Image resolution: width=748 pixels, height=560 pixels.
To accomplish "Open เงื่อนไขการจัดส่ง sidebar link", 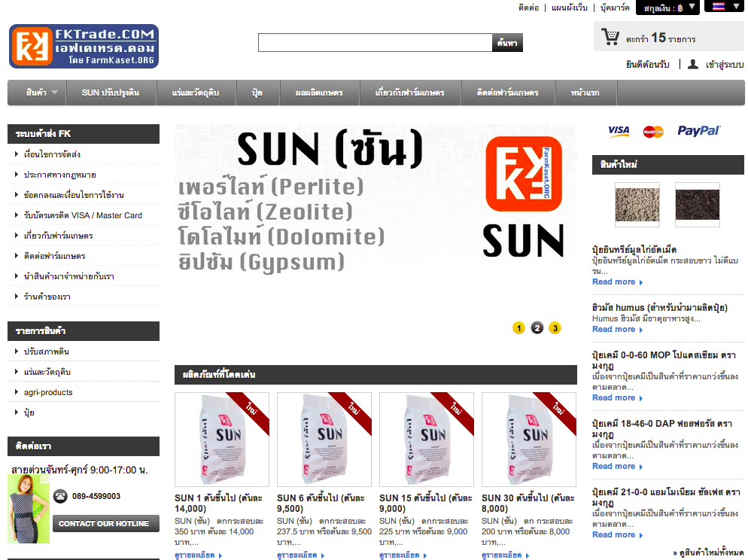I will click(52, 154).
